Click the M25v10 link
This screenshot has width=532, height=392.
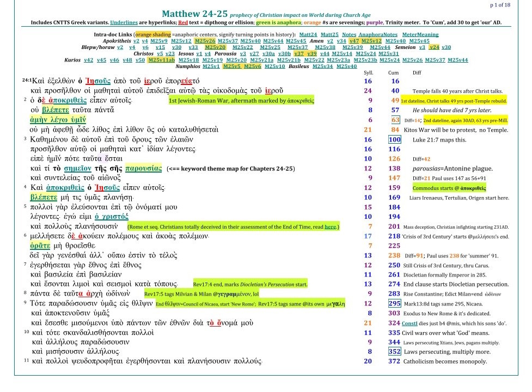click(x=275, y=66)
